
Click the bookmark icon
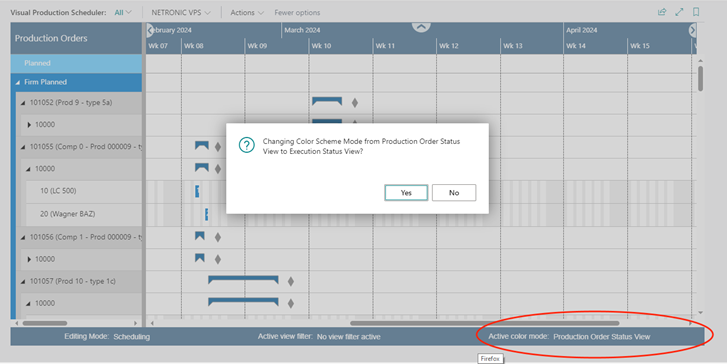point(696,12)
